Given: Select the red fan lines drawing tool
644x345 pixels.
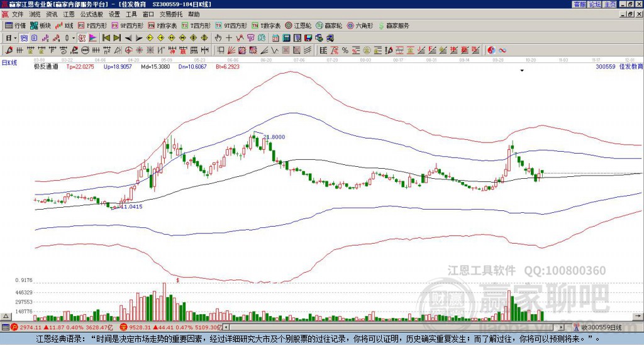Looking at the screenshot, I should click(x=231, y=50).
